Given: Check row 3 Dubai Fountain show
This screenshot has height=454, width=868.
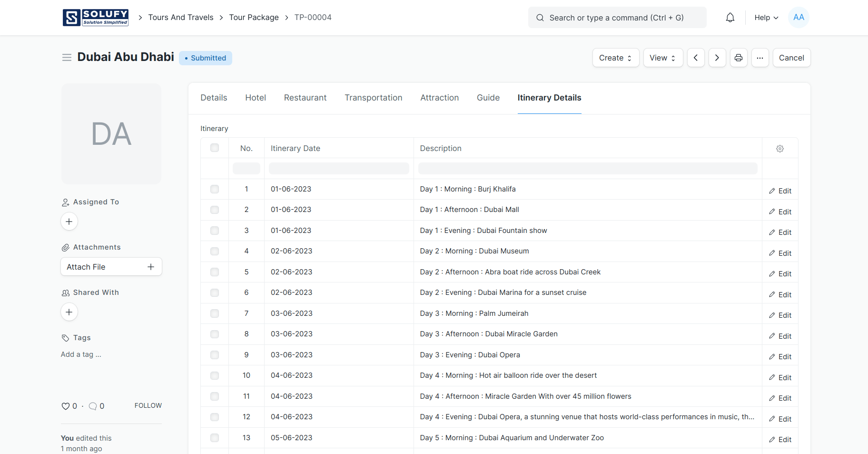Looking at the screenshot, I should click(x=215, y=231).
